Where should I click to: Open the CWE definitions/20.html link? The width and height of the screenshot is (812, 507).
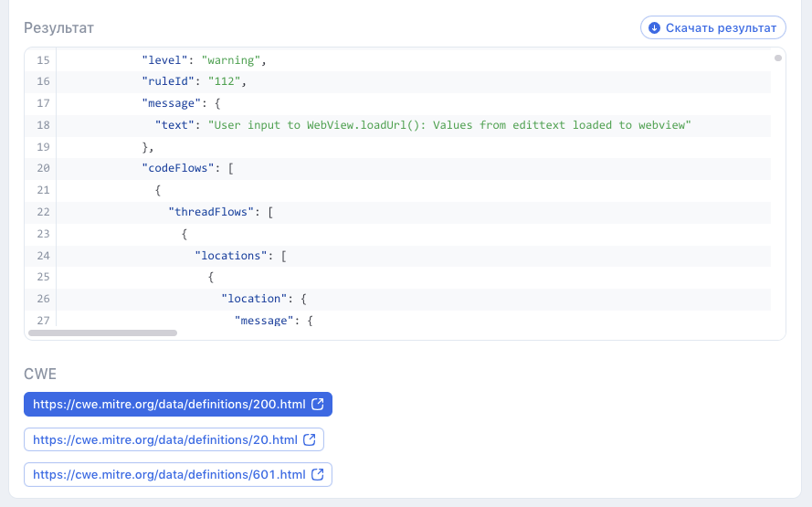pos(164,439)
